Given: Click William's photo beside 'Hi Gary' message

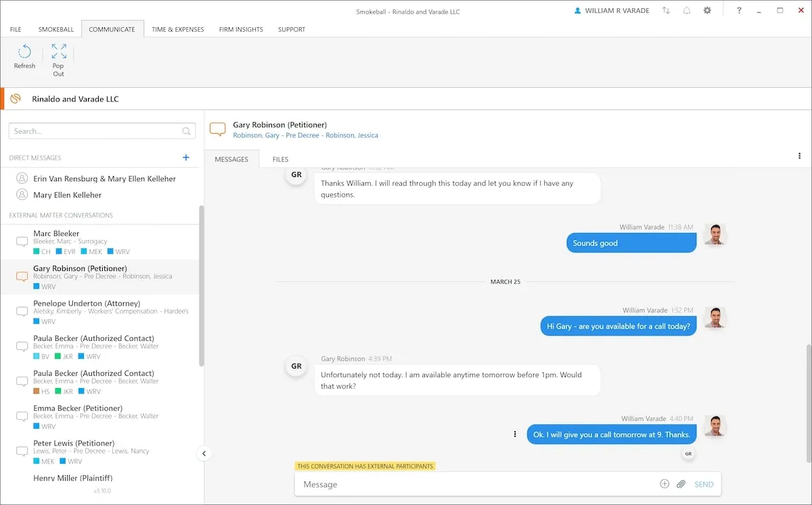Looking at the screenshot, I should pyautogui.click(x=715, y=318).
